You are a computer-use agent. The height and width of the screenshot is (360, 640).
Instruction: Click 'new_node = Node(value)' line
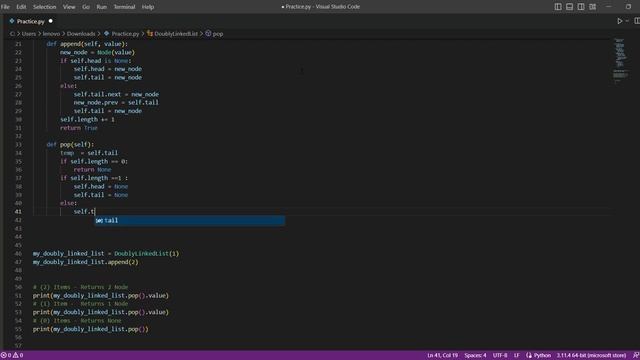(97, 53)
